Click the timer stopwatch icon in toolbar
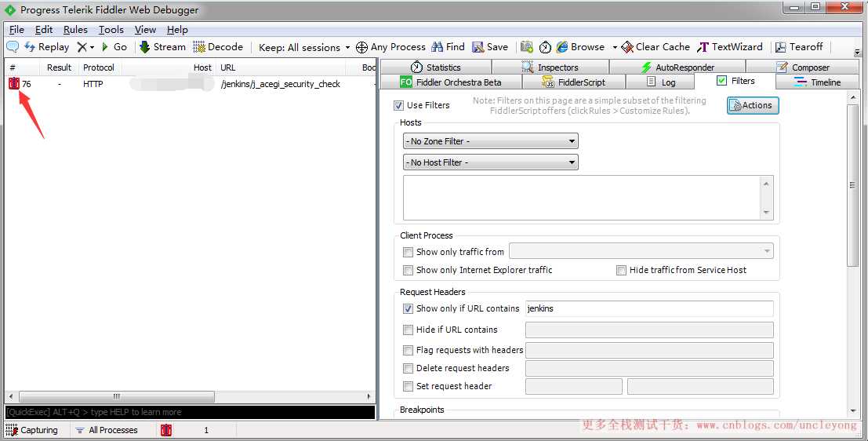The image size is (868, 441). [x=545, y=47]
